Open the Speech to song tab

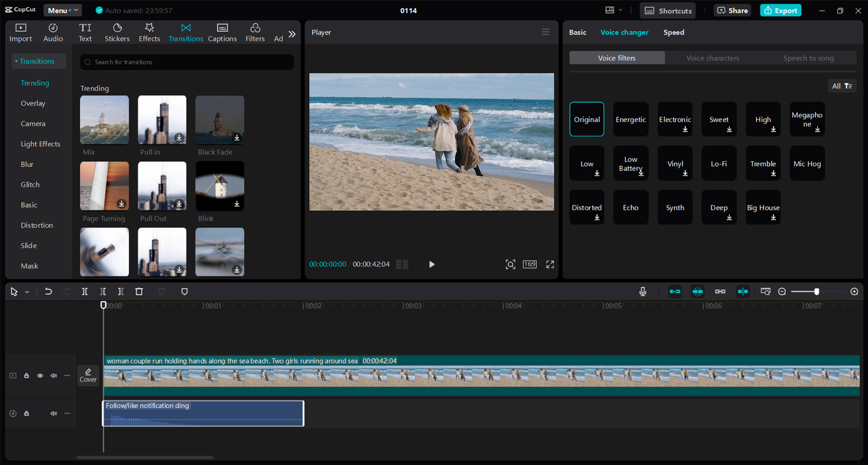coord(808,58)
